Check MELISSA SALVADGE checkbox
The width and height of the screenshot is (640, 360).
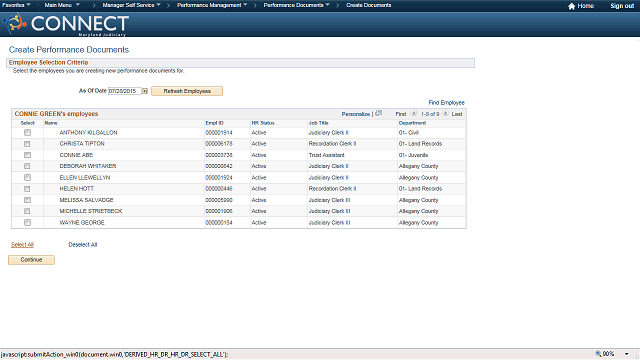[x=27, y=200]
